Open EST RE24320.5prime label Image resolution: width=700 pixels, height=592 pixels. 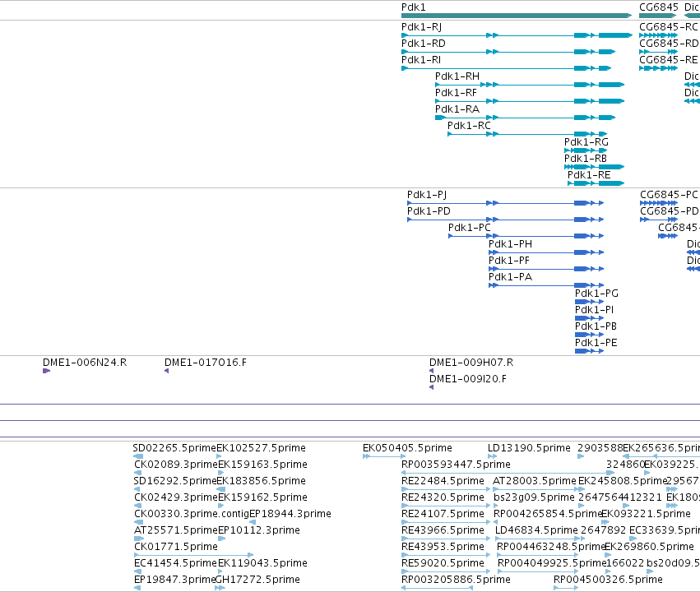coord(443,497)
